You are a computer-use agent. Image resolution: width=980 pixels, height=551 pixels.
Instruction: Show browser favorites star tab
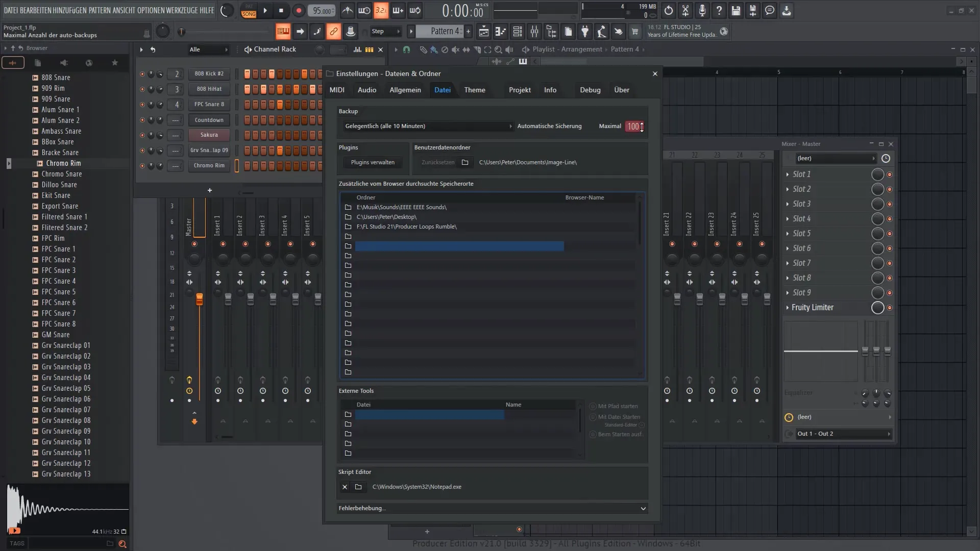(115, 63)
